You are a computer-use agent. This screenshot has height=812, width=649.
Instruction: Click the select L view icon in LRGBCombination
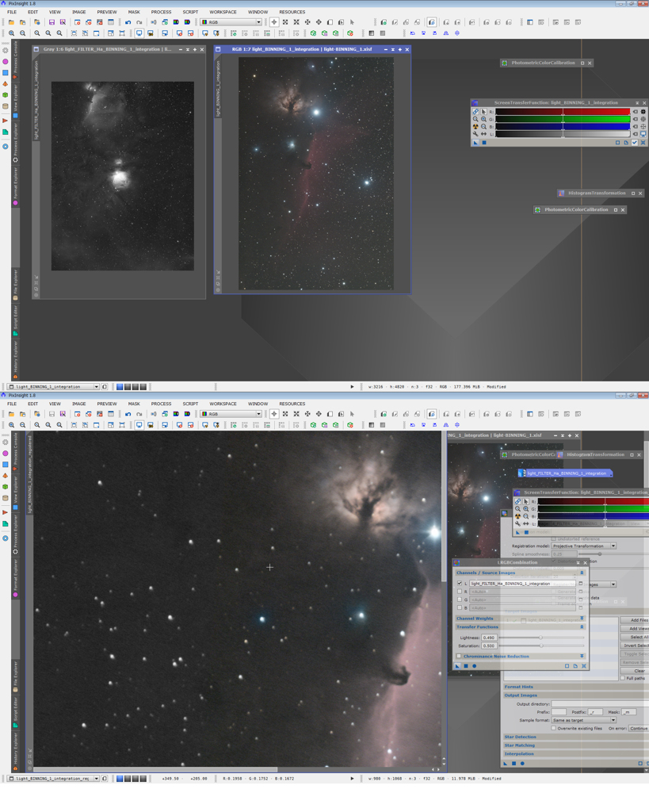[x=581, y=583]
